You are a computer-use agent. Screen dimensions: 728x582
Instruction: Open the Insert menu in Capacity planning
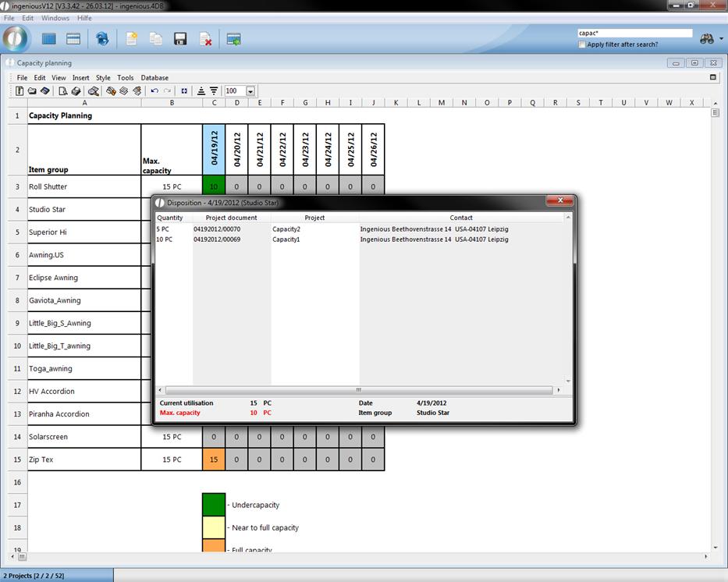coord(80,78)
